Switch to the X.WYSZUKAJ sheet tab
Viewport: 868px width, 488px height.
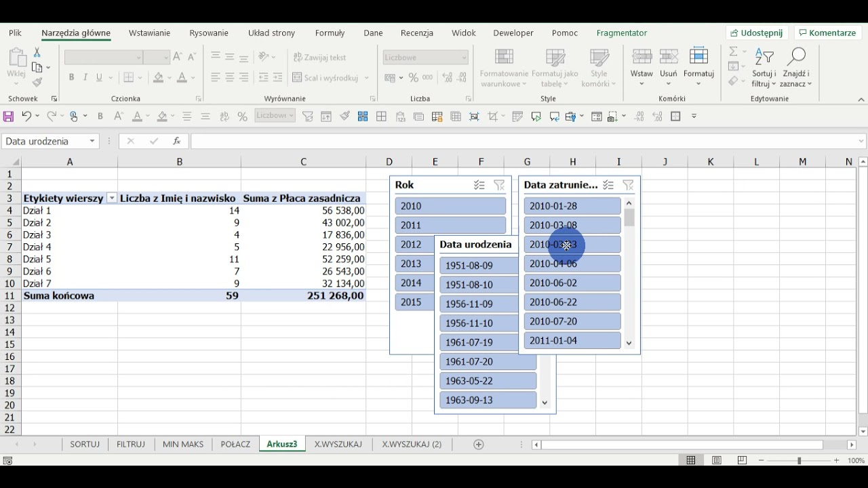tap(338, 445)
